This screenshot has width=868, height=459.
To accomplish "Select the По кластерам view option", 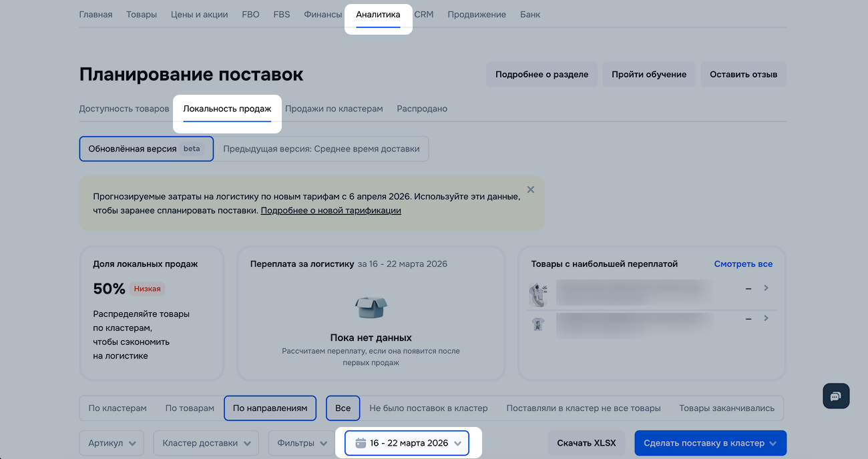I will pyautogui.click(x=118, y=408).
